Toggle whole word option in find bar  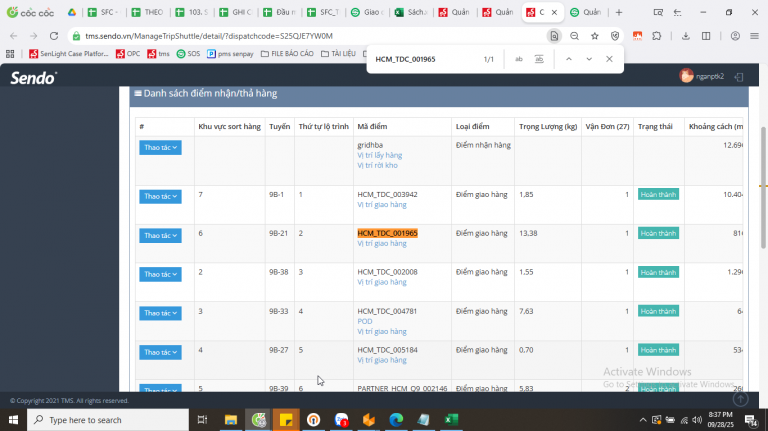point(539,59)
